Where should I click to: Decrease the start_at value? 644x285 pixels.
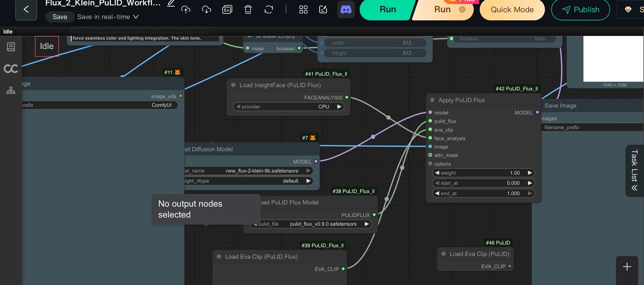437,183
